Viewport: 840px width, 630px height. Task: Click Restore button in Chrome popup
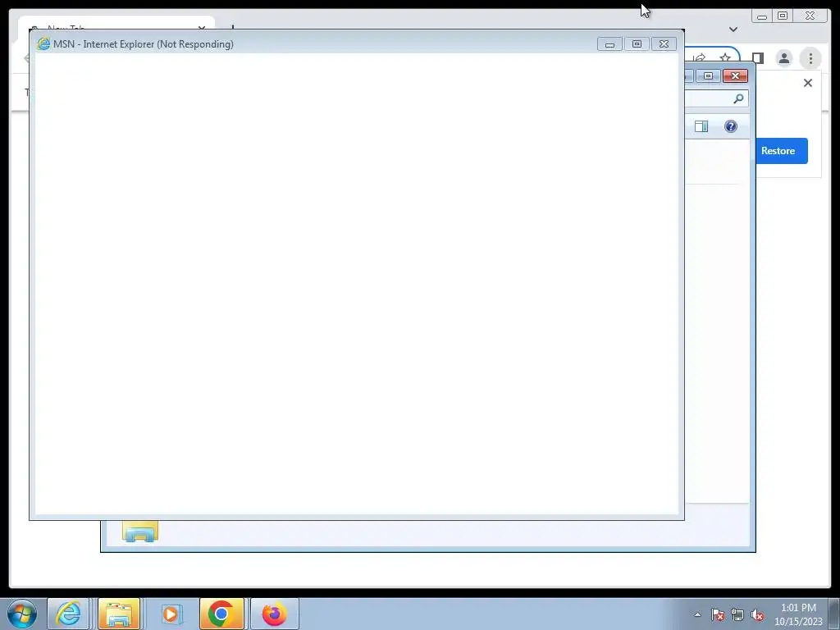click(x=782, y=151)
